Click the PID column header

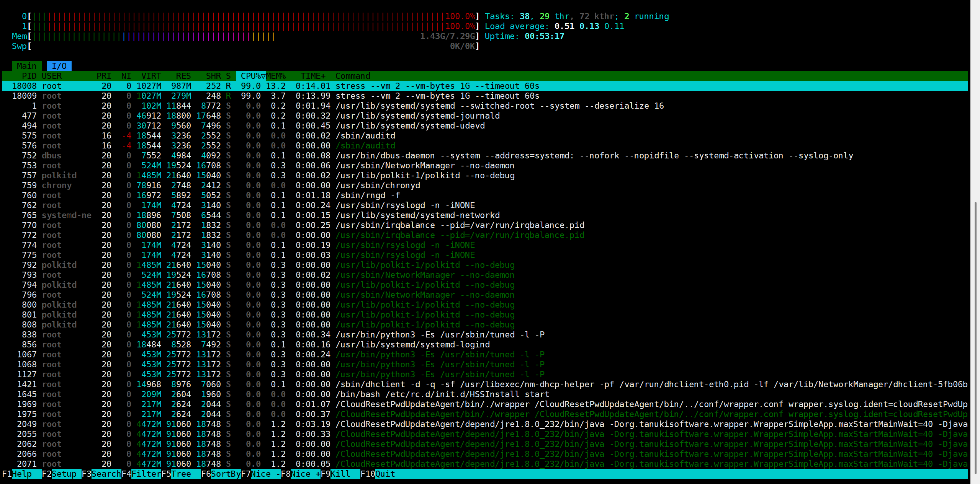(29, 76)
